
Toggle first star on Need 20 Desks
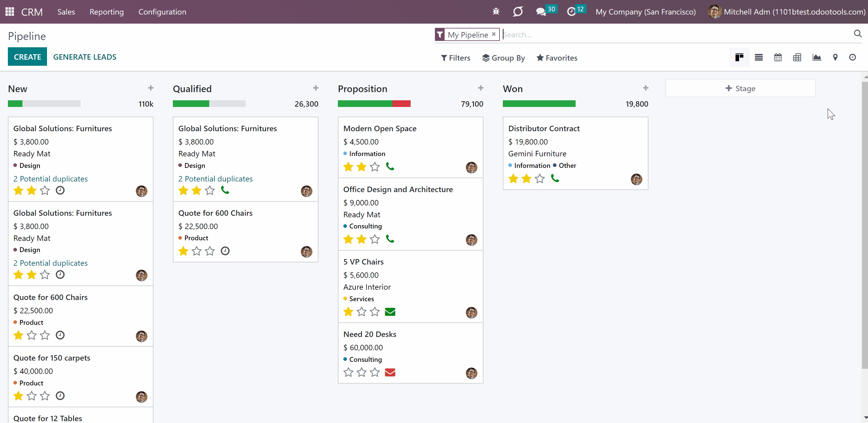[x=348, y=372]
